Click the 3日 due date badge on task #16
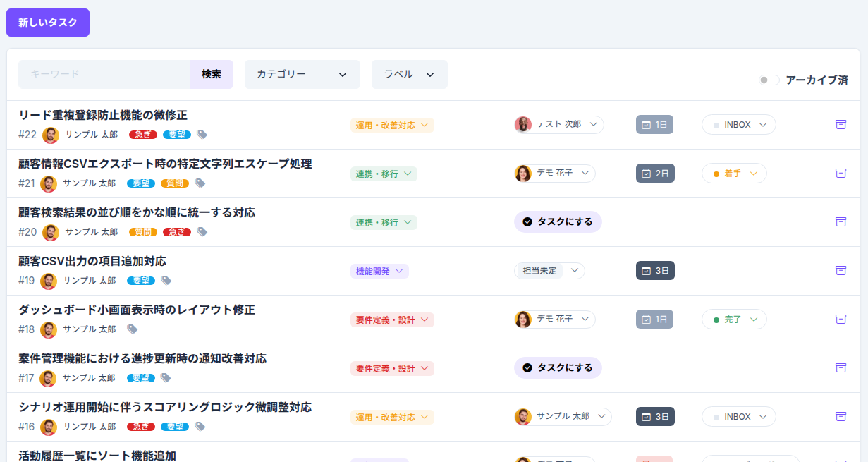 [655, 417]
